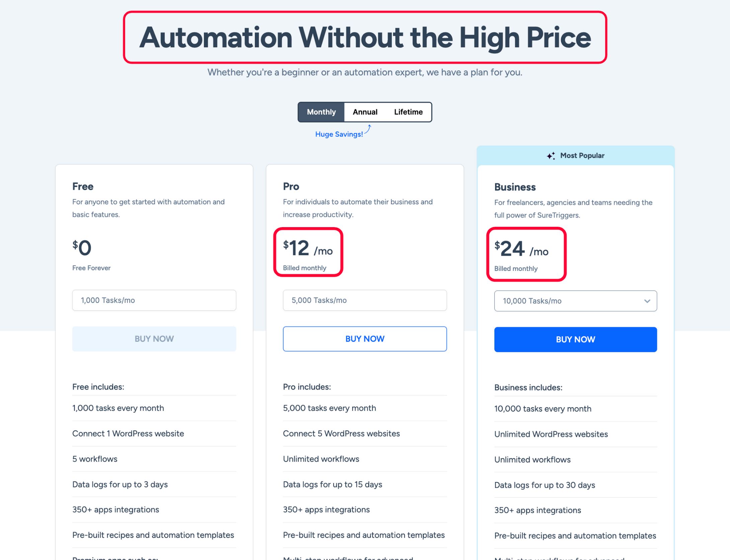Switch to the Lifetime billing tab
This screenshot has height=560, width=730.
click(x=408, y=112)
